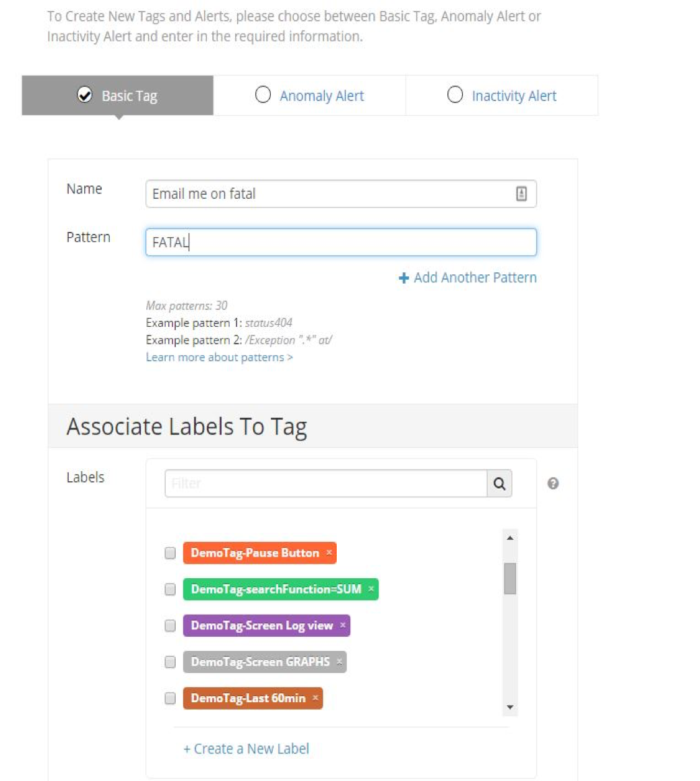Image resolution: width=700 pixels, height=781 pixels.
Task: Select the Basic Tag tab
Action: (118, 96)
